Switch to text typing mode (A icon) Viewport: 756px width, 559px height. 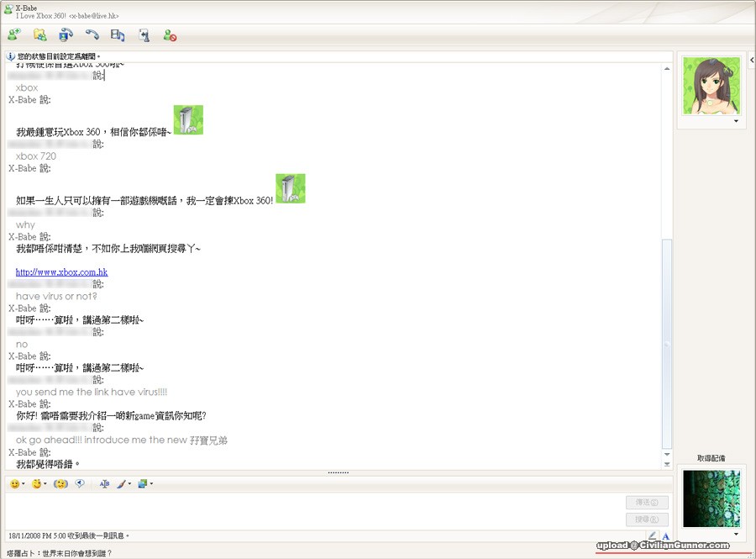tap(665, 535)
